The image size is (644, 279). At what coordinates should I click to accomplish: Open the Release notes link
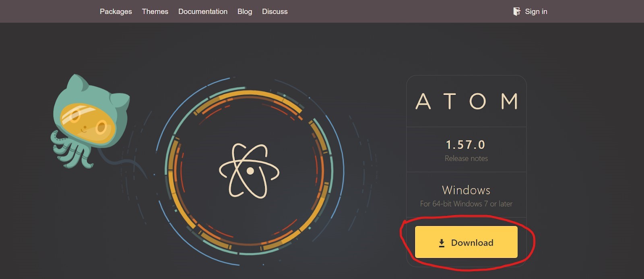click(466, 159)
